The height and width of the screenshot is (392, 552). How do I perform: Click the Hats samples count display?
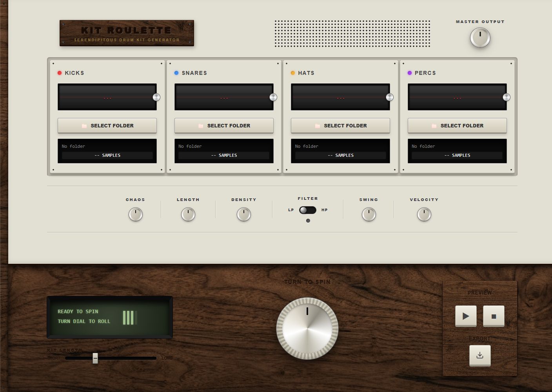[340, 155]
